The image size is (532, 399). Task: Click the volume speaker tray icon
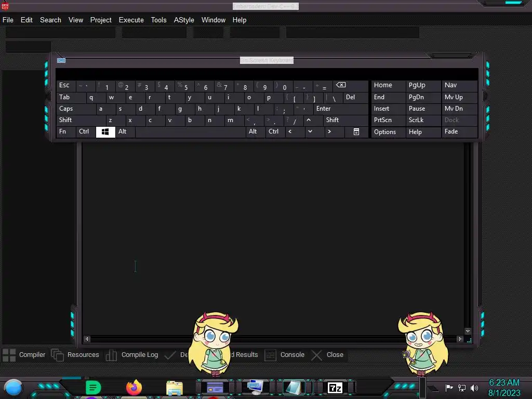coord(474,388)
